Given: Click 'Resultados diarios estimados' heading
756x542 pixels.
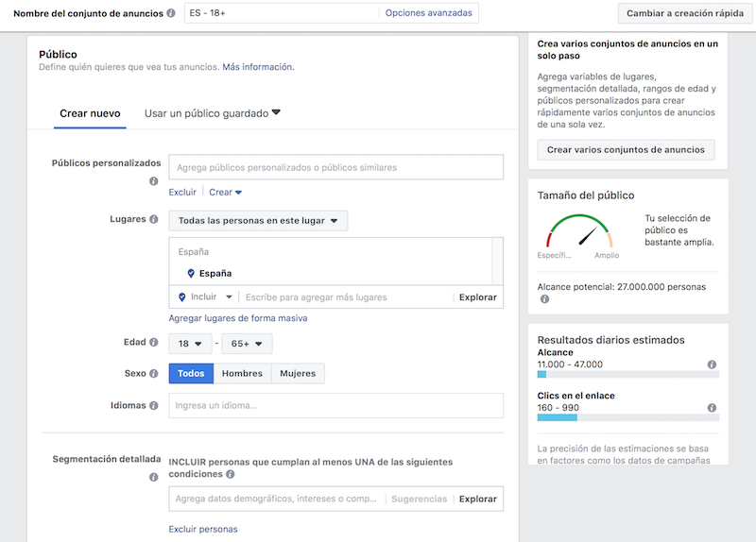Looking at the screenshot, I should pos(610,340).
